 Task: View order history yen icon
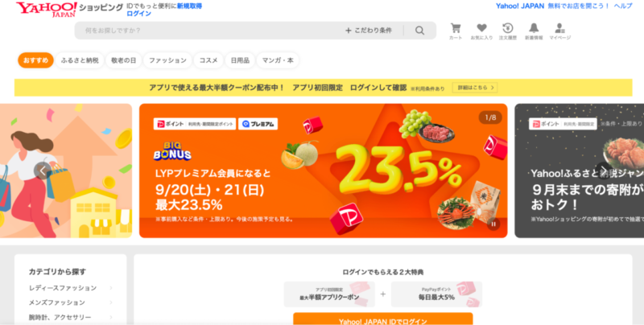pos(508,31)
